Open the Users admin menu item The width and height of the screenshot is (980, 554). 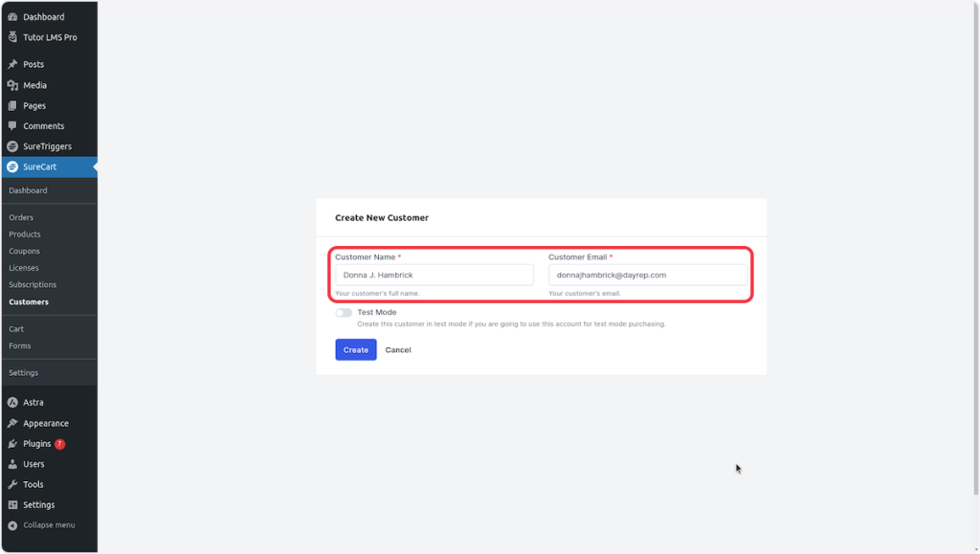tap(33, 464)
